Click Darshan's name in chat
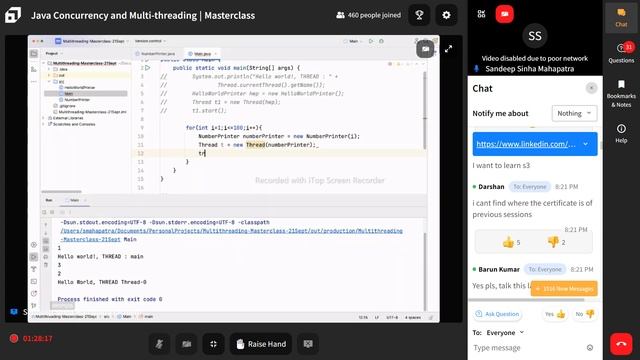 pyautogui.click(x=491, y=187)
